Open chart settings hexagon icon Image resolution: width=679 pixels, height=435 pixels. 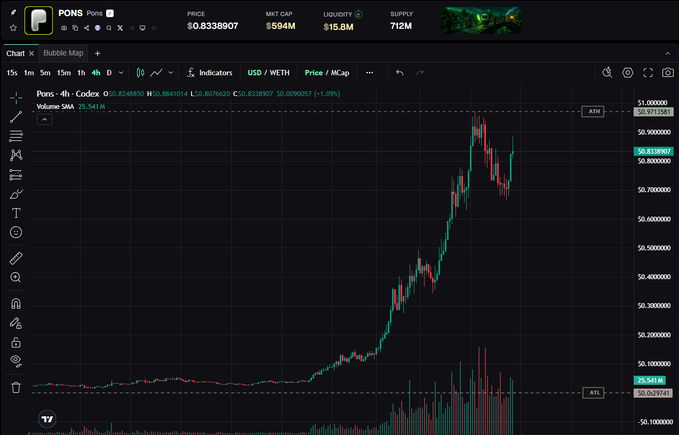click(627, 73)
